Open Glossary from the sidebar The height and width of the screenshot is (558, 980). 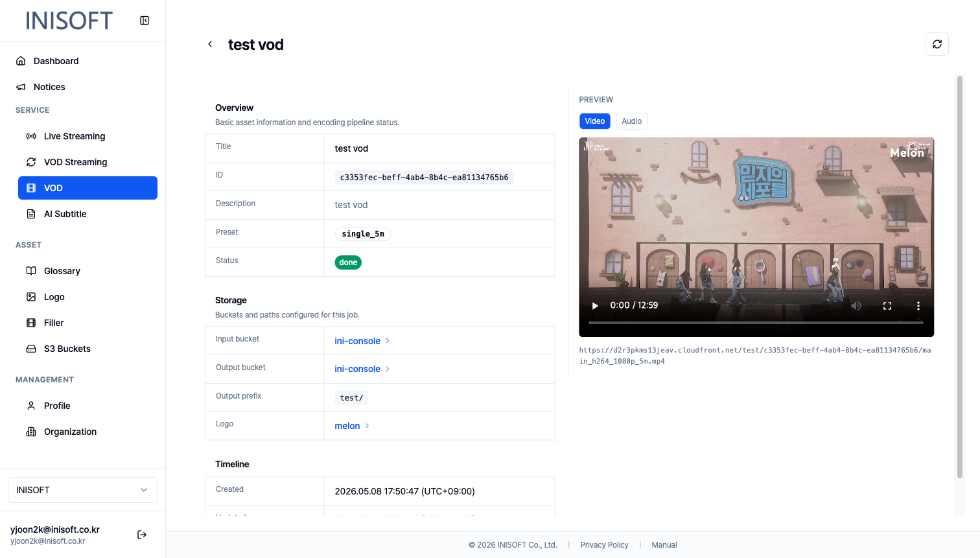click(87, 271)
